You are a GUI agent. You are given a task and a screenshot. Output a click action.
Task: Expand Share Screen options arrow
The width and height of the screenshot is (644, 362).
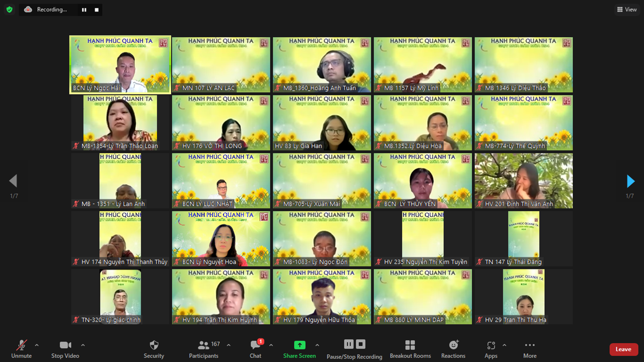pyautogui.click(x=317, y=345)
